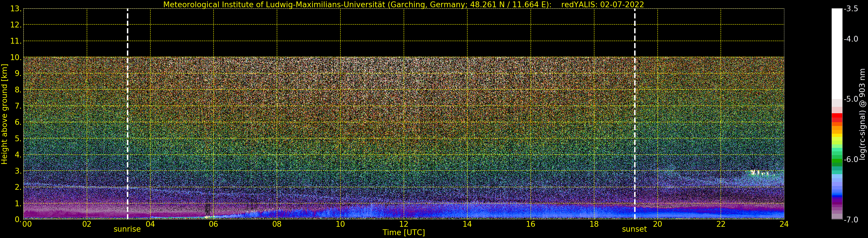
Task: Click the 'Time [UTC]' axis label
Action: 404,233
